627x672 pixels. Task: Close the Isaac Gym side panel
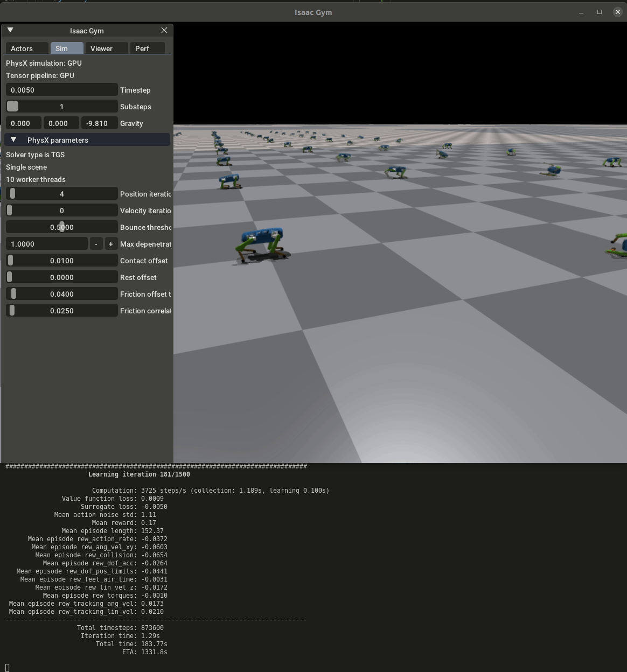pyautogui.click(x=164, y=31)
